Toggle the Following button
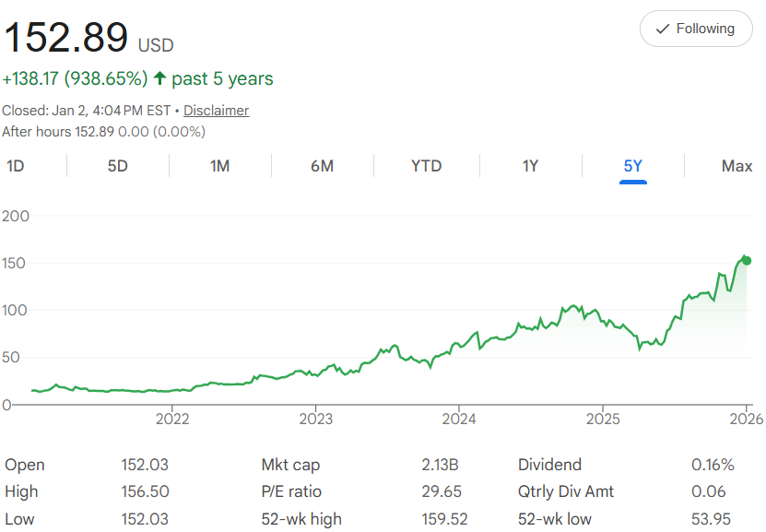Screen dimensions: 766x532 [x=695, y=30]
